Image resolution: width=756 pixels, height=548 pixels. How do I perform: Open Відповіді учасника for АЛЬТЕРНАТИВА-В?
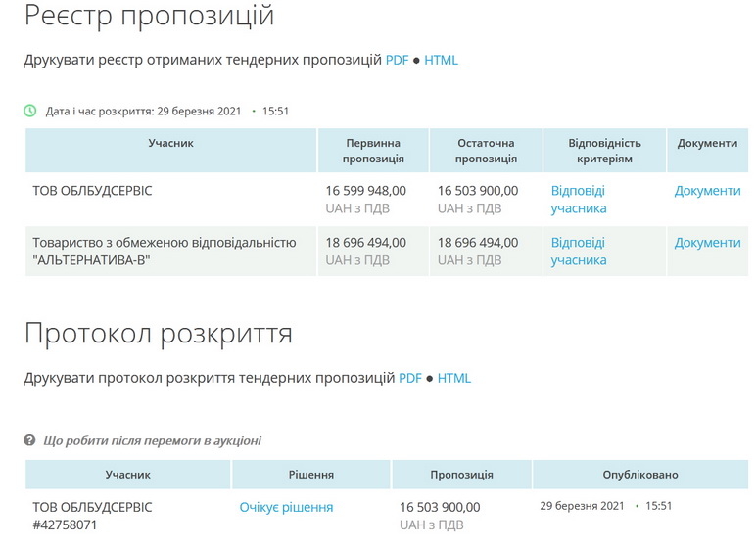[578, 251]
